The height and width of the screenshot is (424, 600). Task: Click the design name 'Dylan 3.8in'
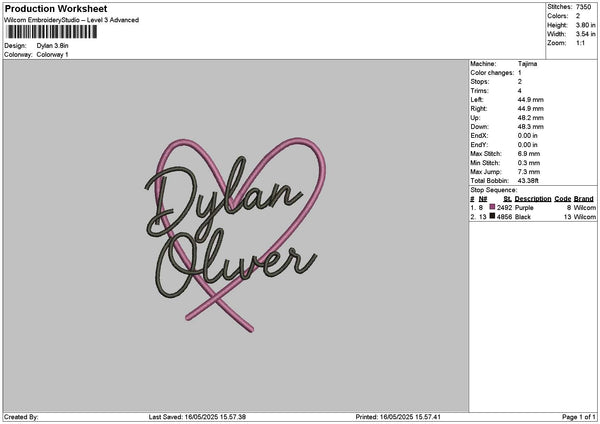pyautogui.click(x=52, y=46)
